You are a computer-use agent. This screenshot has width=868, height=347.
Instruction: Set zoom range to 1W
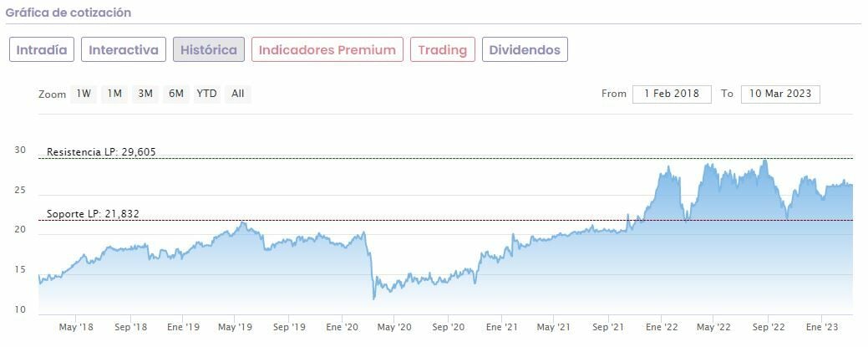pos(84,94)
